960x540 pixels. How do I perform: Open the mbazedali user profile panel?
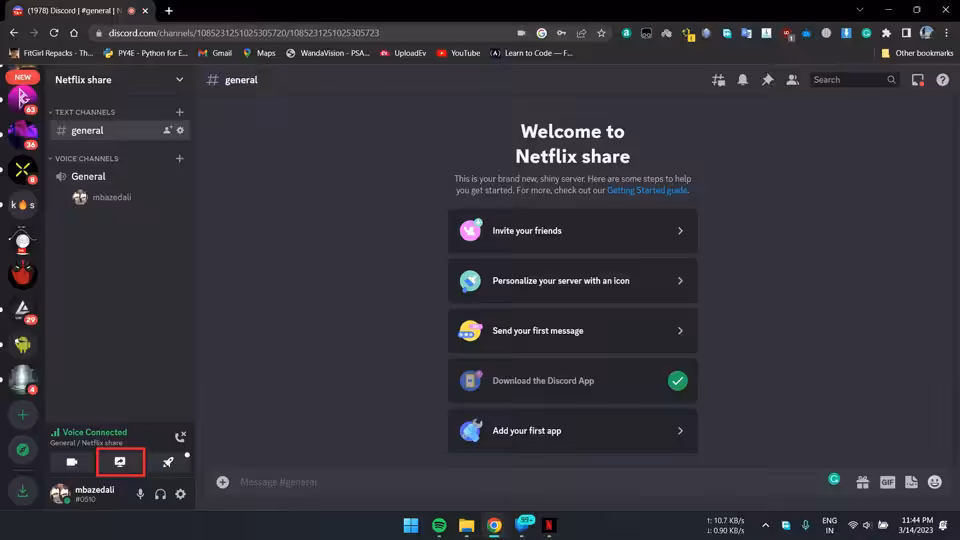(x=88, y=494)
